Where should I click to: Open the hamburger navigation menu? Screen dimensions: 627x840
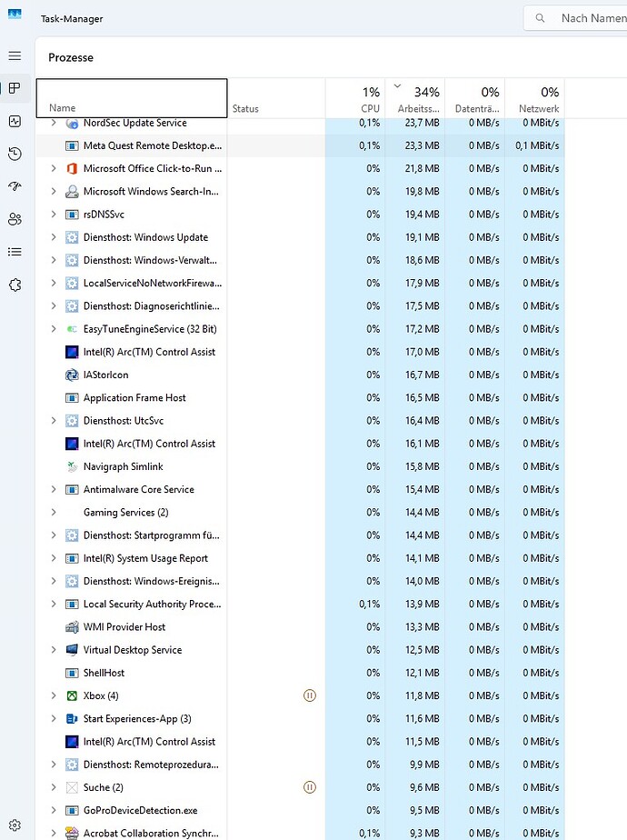point(15,56)
